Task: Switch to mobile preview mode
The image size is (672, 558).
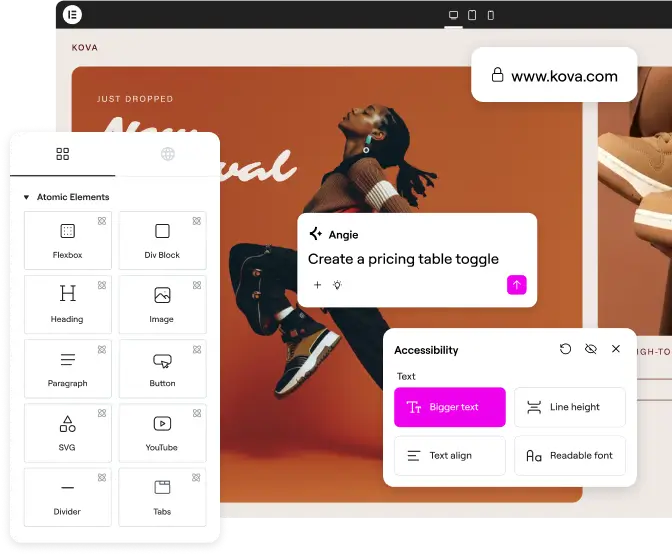Action: coord(490,15)
